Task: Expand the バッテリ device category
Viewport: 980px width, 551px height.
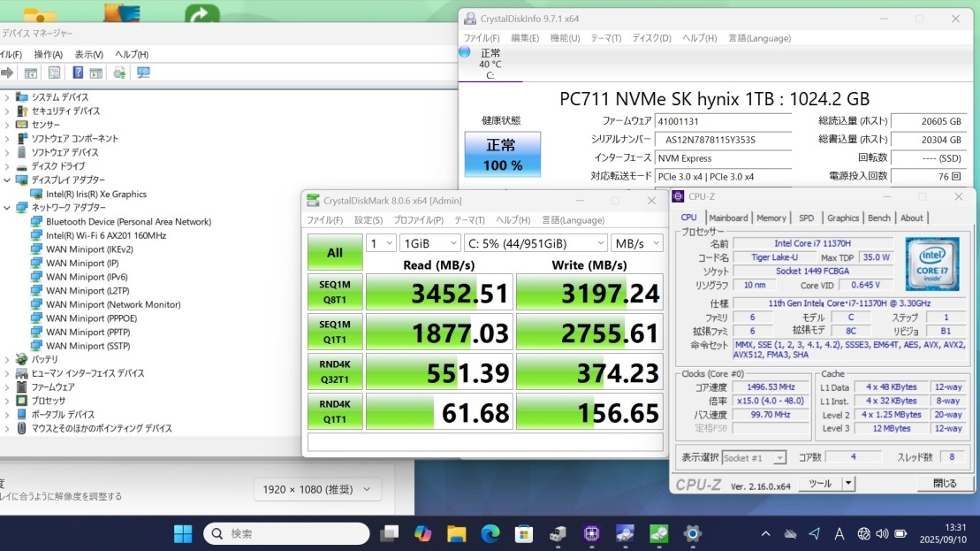Action: (8, 360)
